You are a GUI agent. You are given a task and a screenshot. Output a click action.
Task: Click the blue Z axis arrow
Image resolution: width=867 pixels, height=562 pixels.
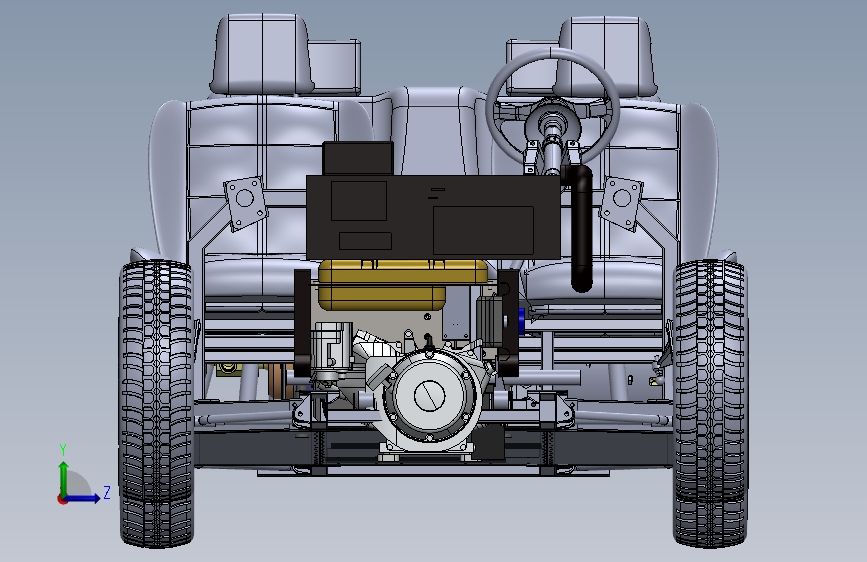tap(82, 498)
